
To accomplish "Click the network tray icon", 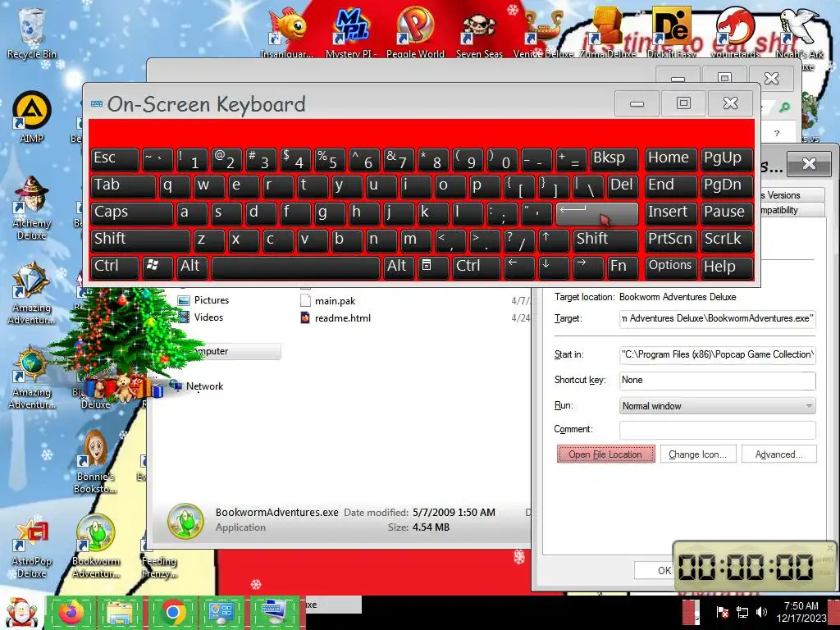I will point(742,612).
